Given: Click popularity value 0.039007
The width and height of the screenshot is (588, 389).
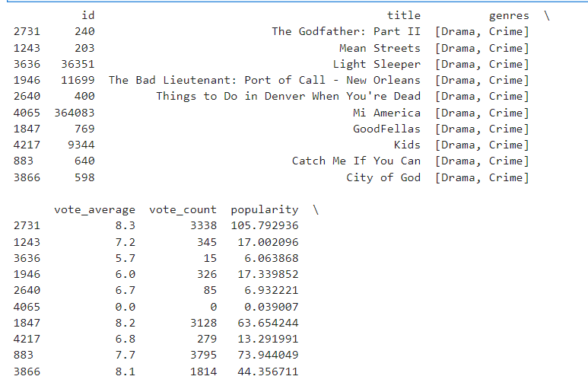Looking at the screenshot, I should [x=271, y=308].
